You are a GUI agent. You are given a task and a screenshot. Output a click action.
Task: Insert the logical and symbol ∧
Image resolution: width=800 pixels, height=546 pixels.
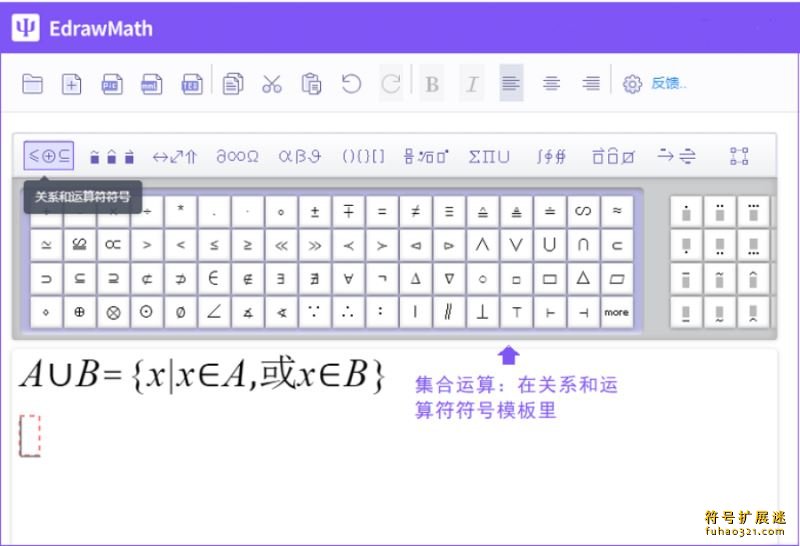[x=483, y=245]
